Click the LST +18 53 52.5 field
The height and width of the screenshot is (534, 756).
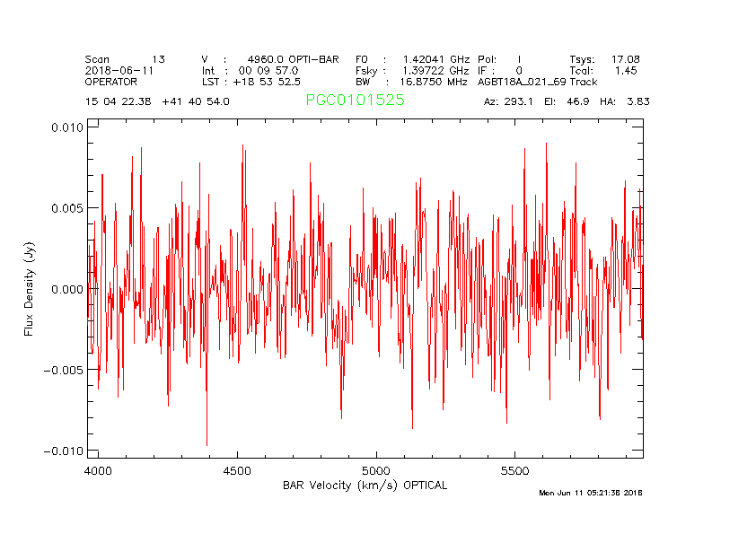(x=251, y=82)
